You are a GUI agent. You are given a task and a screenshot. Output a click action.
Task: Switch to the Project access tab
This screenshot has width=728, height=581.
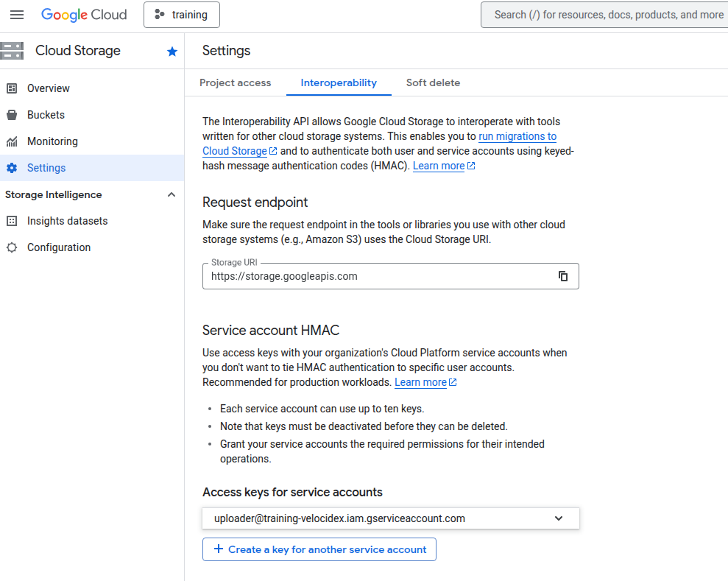tap(236, 82)
